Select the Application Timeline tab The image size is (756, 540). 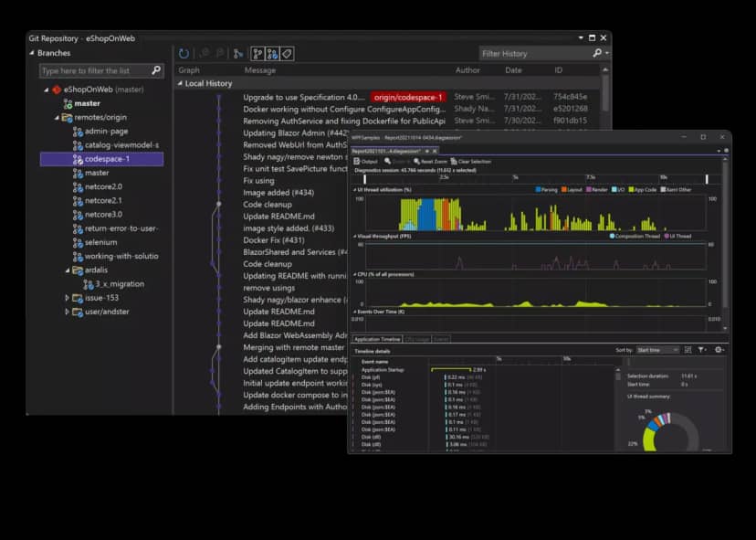pos(375,338)
